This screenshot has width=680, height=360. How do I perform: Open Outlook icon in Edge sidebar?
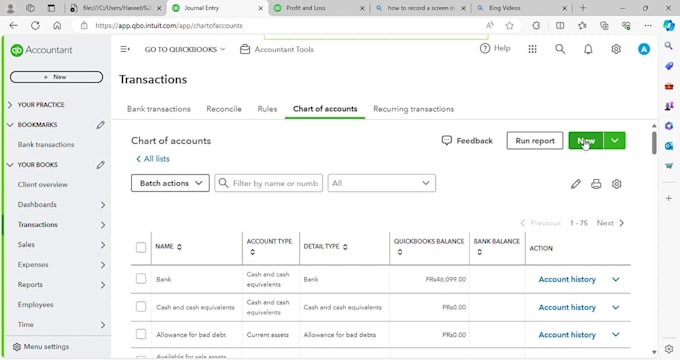669,146
